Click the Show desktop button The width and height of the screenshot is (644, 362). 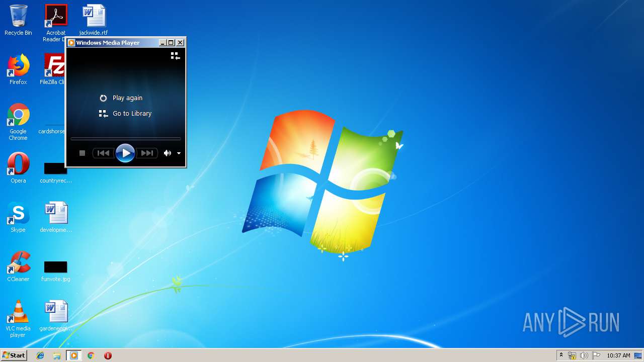coord(638,355)
